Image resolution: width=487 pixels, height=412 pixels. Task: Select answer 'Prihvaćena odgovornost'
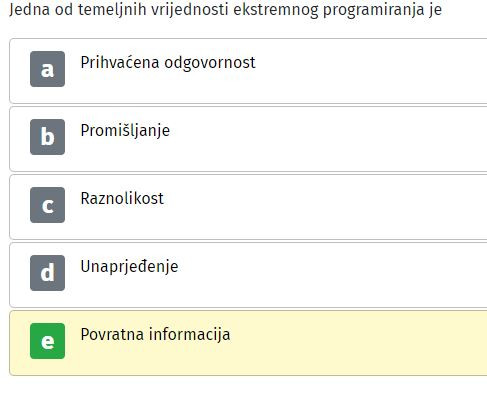pos(168,63)
